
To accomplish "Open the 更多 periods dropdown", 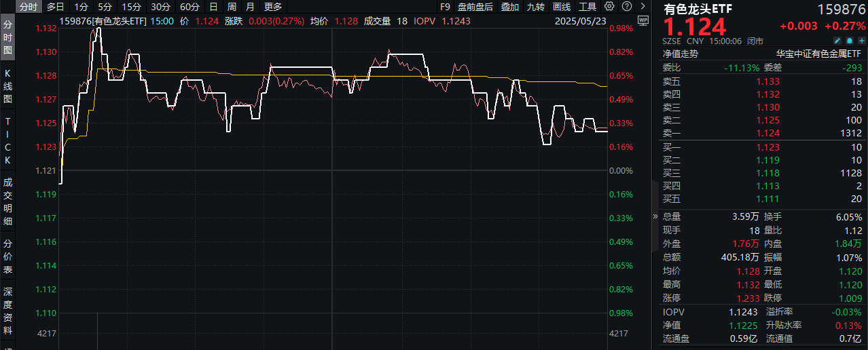I will click(x=272, y=7).
